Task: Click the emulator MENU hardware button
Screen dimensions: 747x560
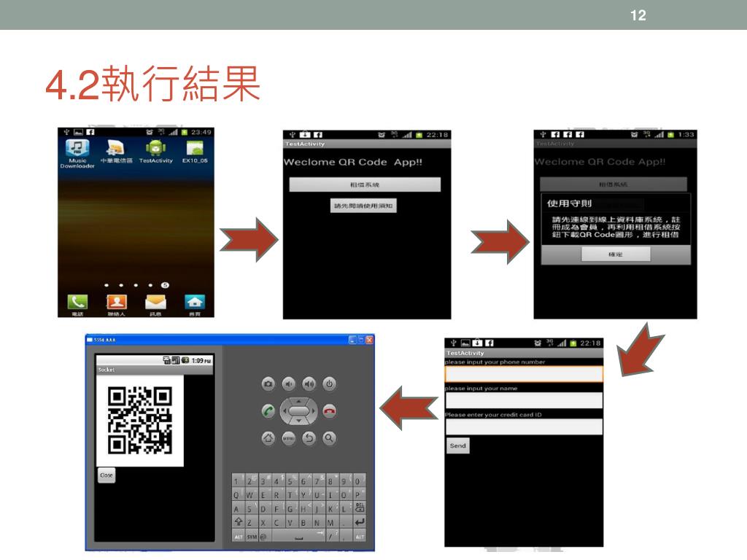Action: (x=289, y=438)
